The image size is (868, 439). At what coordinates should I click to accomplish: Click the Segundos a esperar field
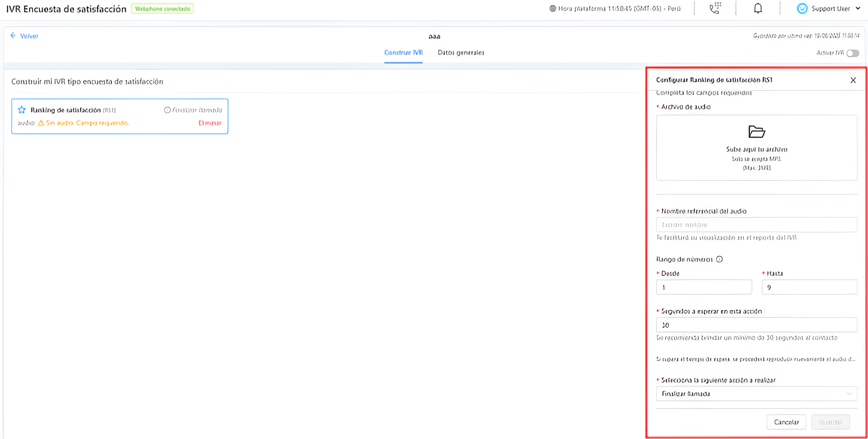(757, 325)
